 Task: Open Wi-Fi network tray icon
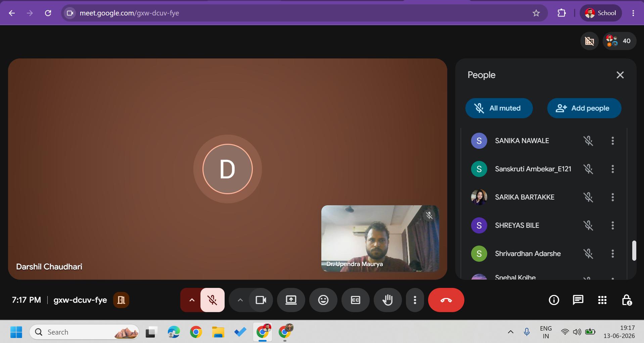[x=565, y=332]
